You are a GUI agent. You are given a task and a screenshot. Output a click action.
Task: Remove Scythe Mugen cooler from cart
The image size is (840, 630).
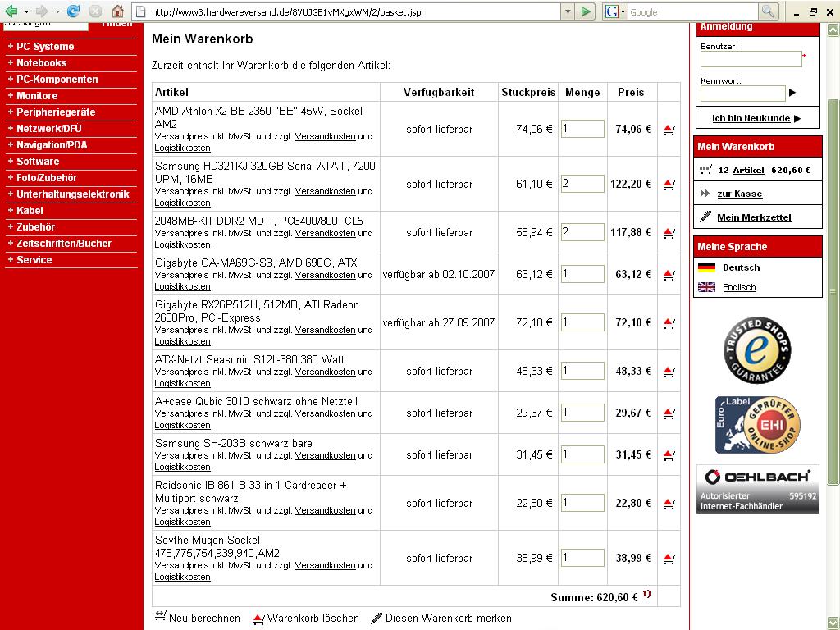tap(669, 559)
